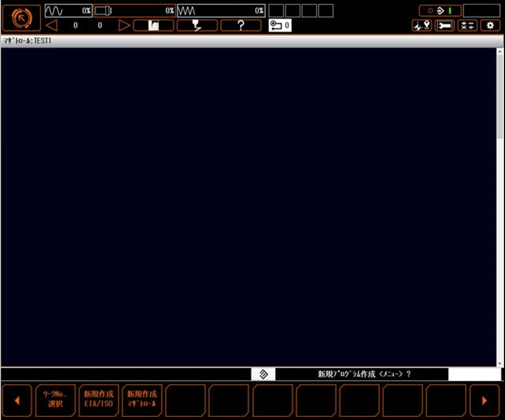Image resolution: width=505 pixels, height=420 pixels.
Task: Open help with the question mark button
Action: [241, 26]
